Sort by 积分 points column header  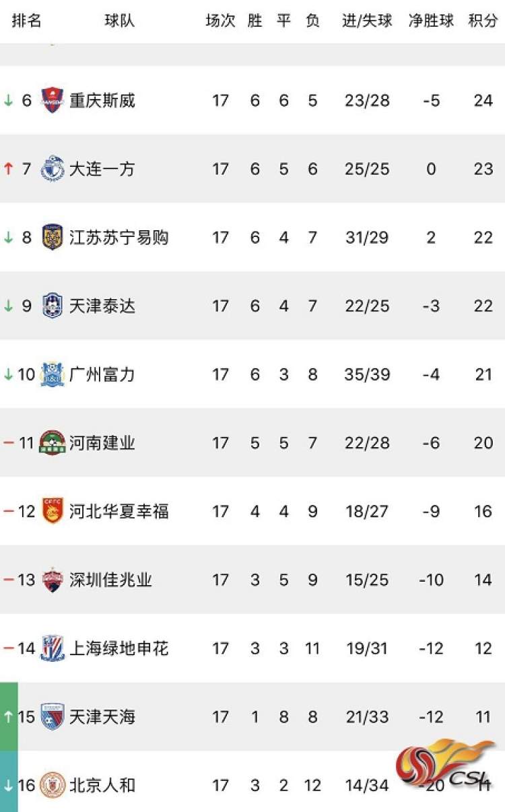click(x=483, y=21)
